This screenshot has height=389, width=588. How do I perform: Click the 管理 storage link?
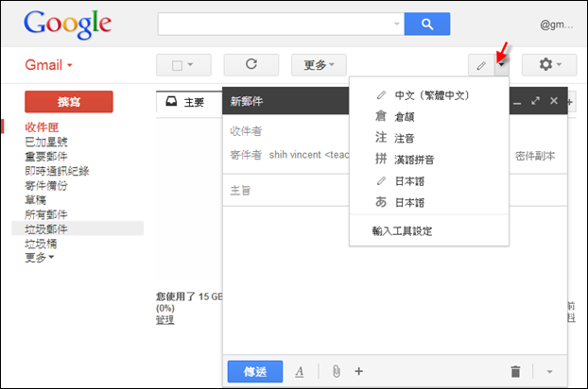[165, 320]
